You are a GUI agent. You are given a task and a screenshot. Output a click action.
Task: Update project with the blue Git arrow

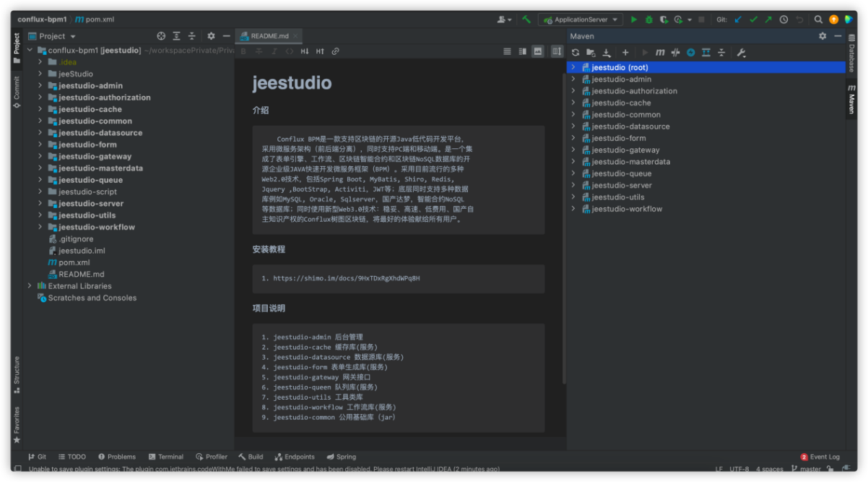pyautogui.click(x=738, y=20)
